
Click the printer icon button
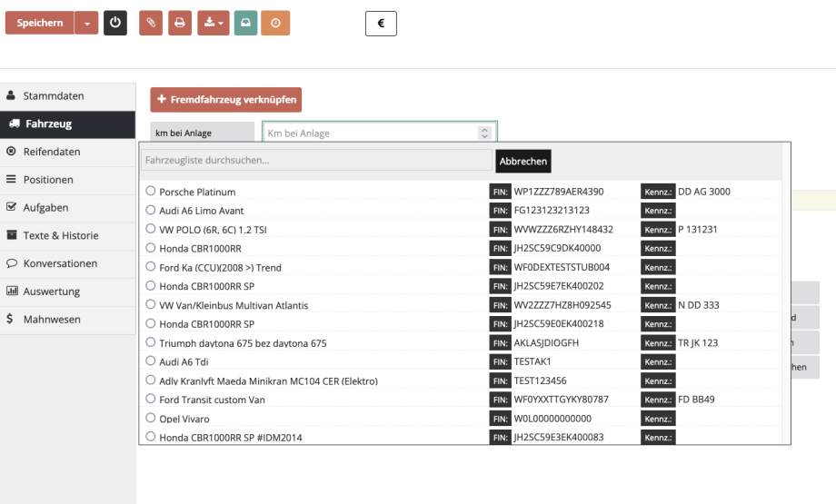179,23
